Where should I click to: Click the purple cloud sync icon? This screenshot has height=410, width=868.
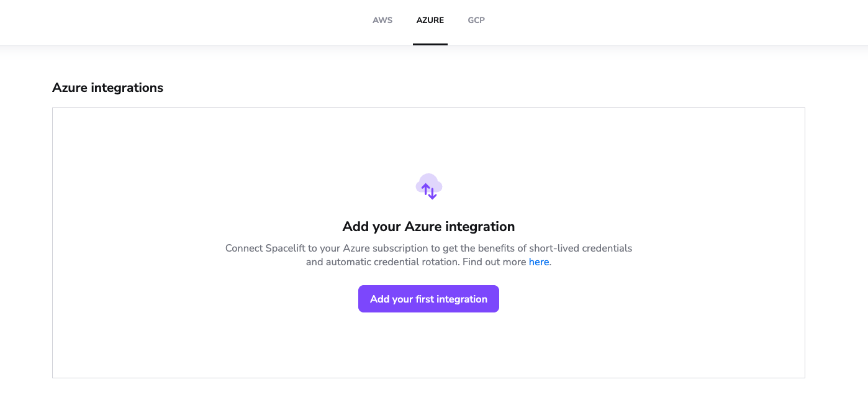point(429,186)
